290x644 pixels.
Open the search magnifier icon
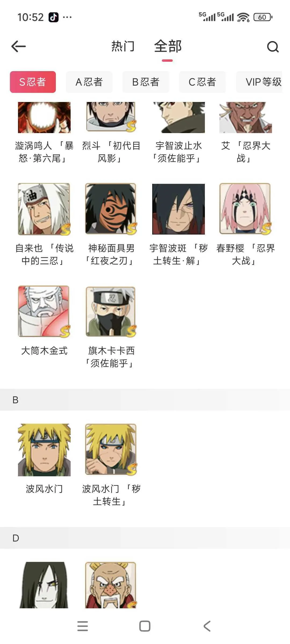click(x=273, y=47)
